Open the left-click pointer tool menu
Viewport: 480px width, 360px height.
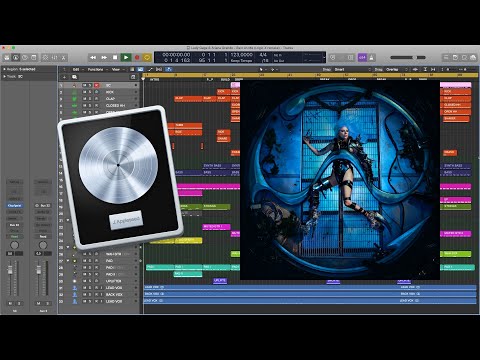(262, 69)
